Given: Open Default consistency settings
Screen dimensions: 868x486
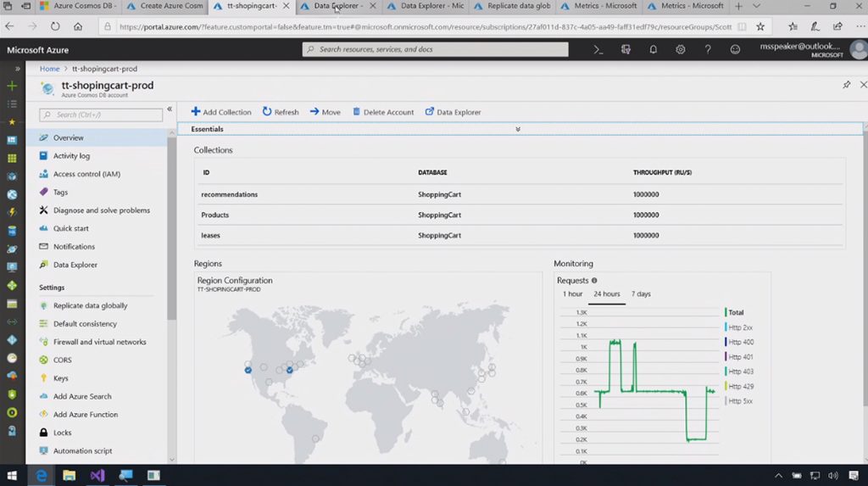Looking at the screenshot, I should [85, 324].
